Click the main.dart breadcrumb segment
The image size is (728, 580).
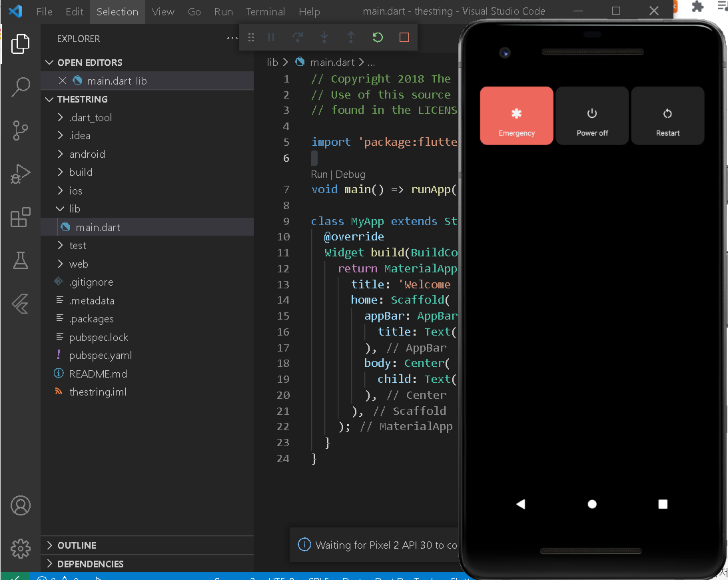tap(332, 62)
